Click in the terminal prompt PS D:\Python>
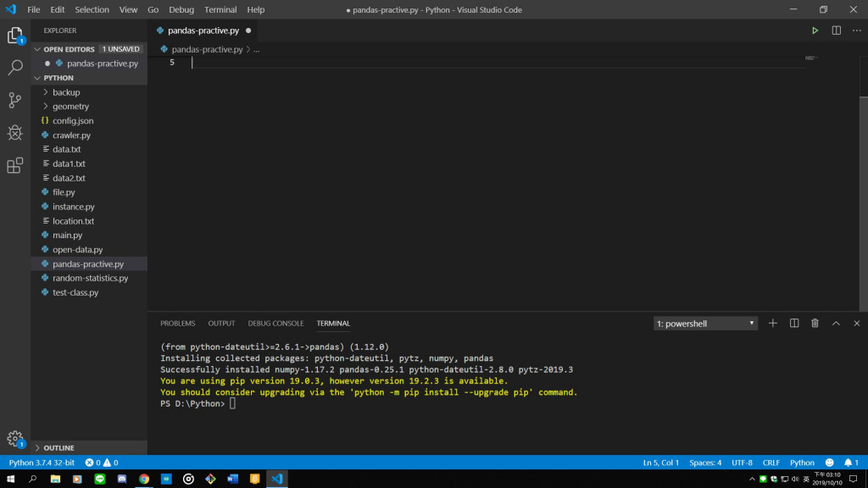Screen dimensions: 868x488 tap(192, 403)
